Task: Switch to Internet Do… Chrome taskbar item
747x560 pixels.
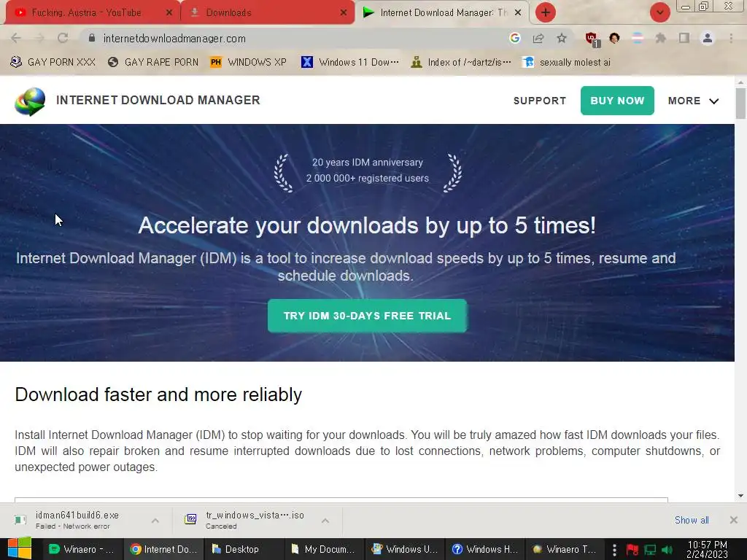Action: pos(163,549)
